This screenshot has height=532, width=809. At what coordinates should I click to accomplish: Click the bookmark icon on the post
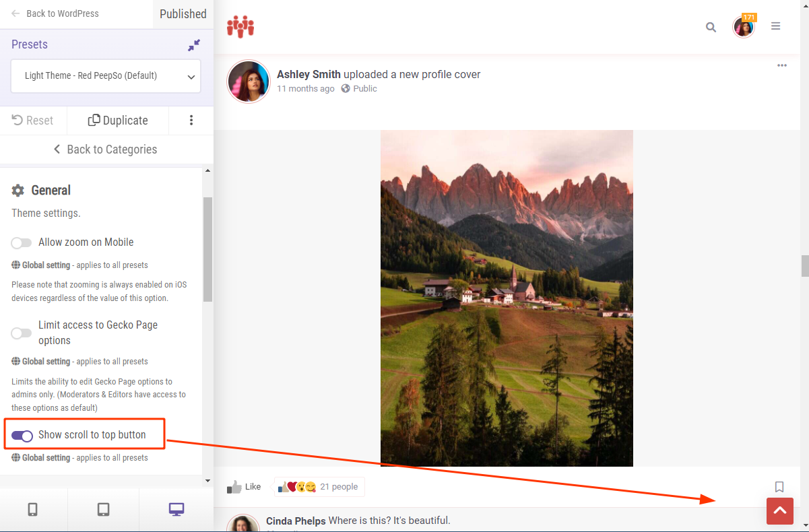click(779, 486)
